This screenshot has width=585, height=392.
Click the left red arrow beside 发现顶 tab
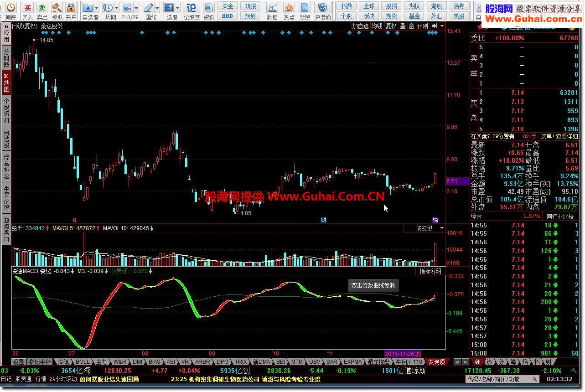[x=457, y=362]
